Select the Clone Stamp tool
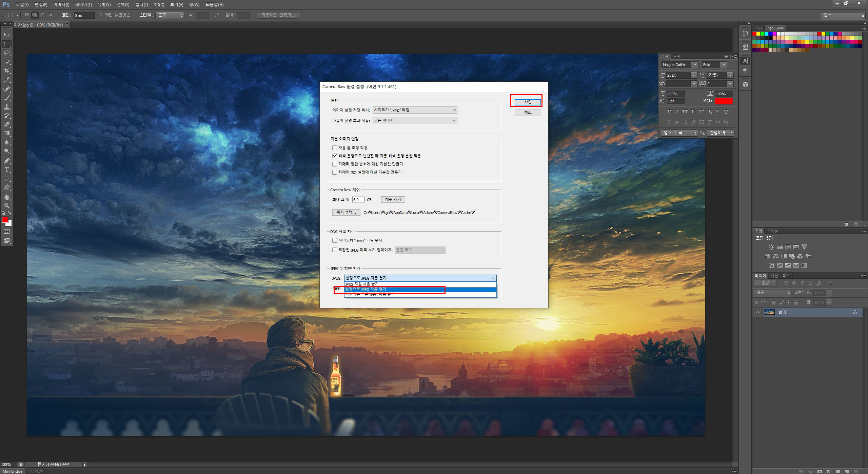 pyautogui.click(x=7, y=106)
